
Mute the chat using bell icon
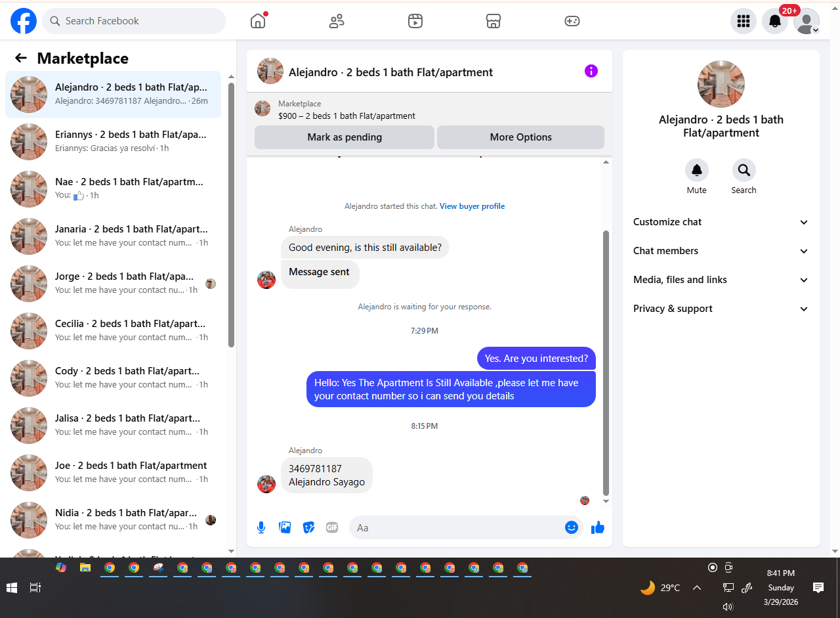697,170
